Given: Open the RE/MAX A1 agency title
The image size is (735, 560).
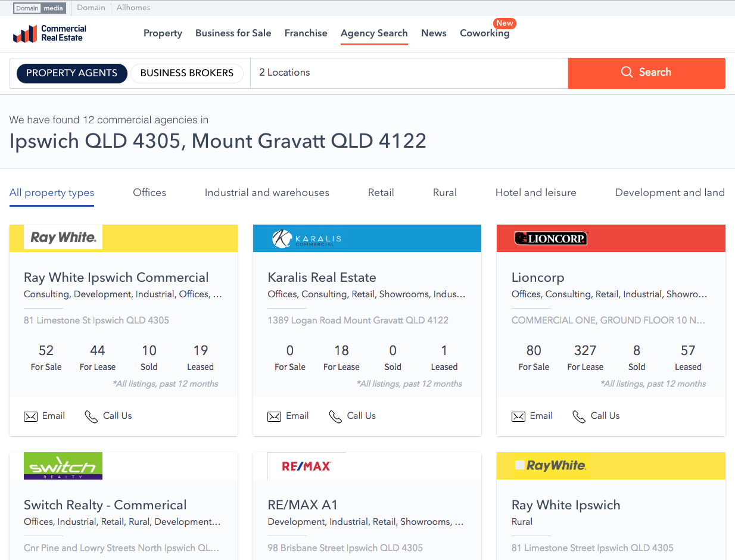Looking at the screenshot, I should (x=303, y=505).
